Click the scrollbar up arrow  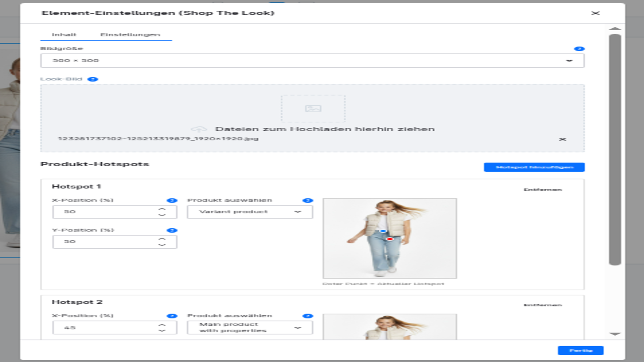tap(615, 28)
